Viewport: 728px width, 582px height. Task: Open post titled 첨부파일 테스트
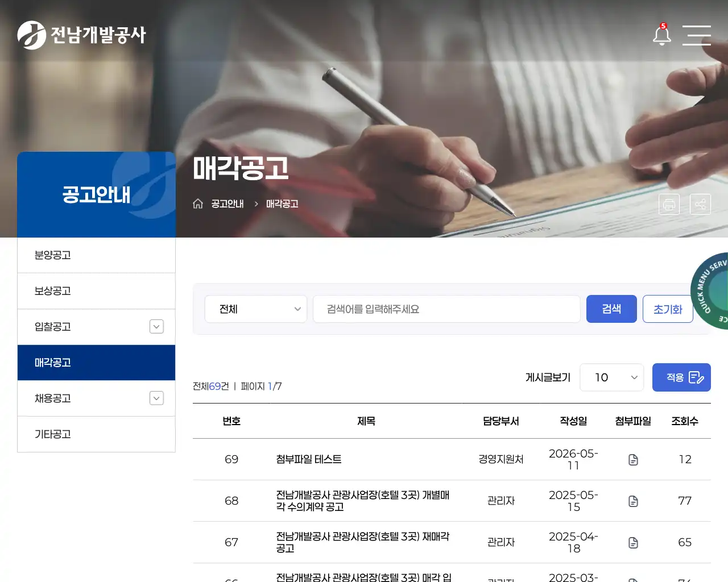(309, 459)
